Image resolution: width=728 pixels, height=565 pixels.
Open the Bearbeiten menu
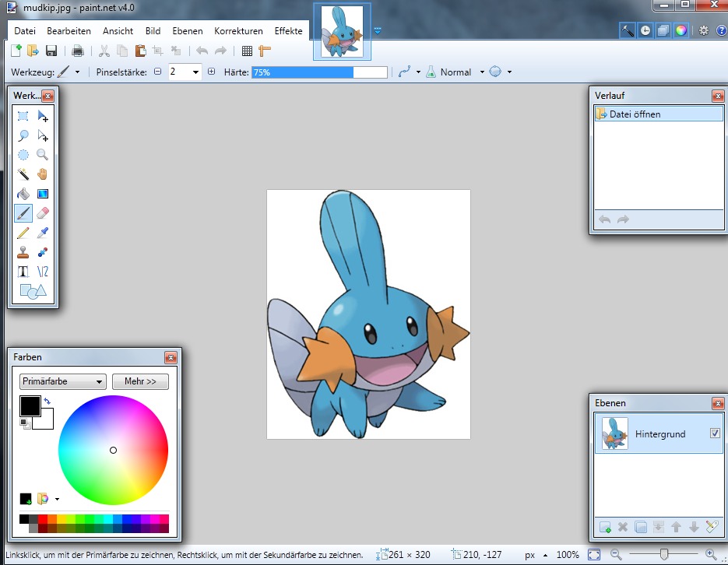click(69, 31)
